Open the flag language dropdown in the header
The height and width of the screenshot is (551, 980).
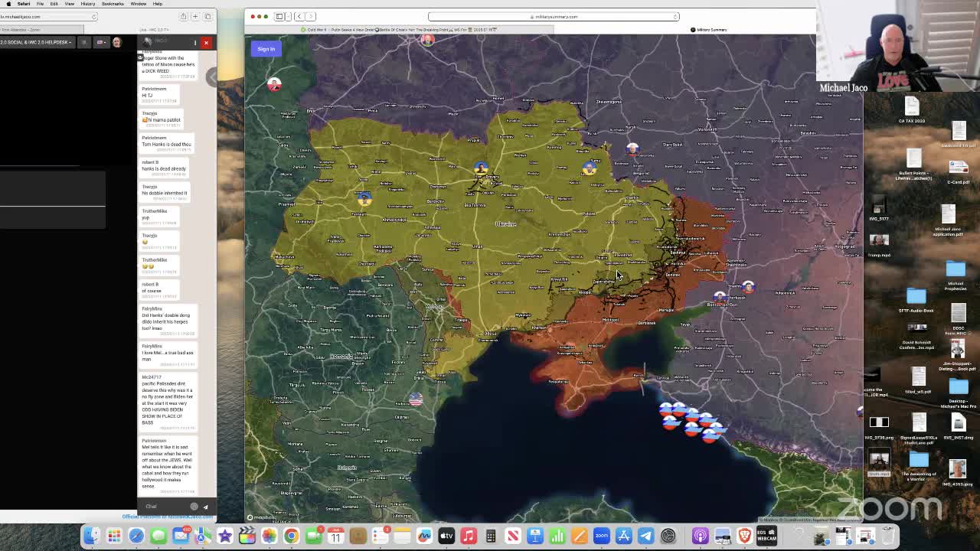(102, 42)
